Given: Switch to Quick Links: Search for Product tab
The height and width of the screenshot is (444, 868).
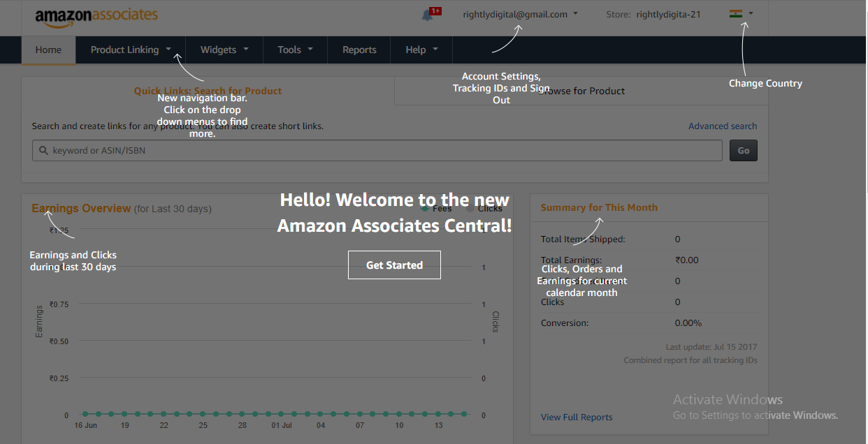Looking at the screenshot, I should [x=208, y=91].
